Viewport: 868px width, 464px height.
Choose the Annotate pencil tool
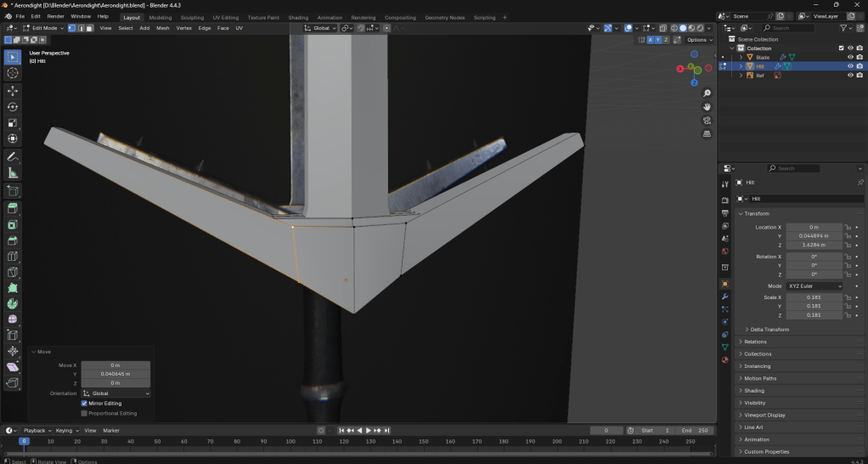click(13, 157)
